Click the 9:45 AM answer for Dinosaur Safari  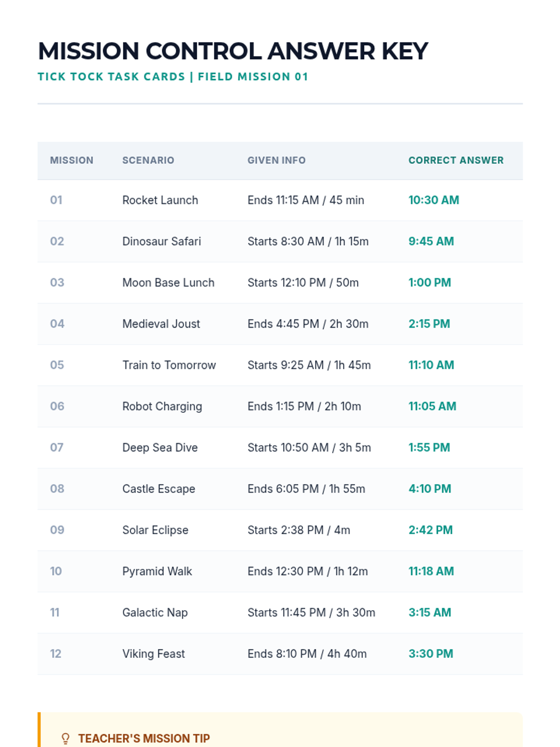pos(431,241)
